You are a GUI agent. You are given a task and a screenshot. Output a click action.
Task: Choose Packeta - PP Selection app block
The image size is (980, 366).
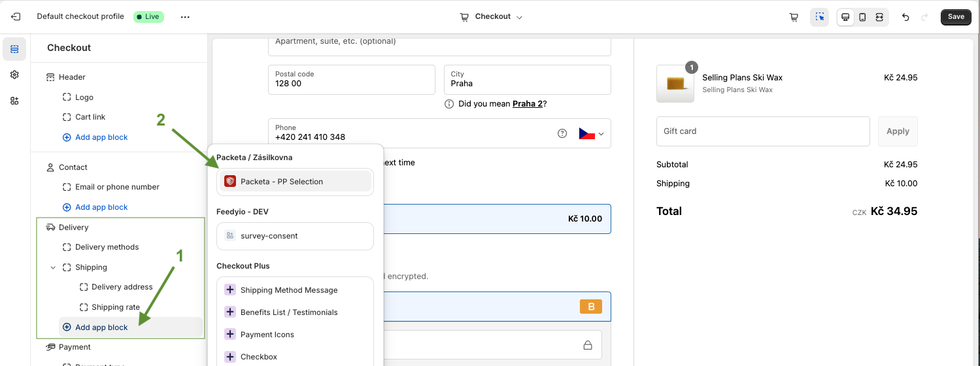pos(295,182)
